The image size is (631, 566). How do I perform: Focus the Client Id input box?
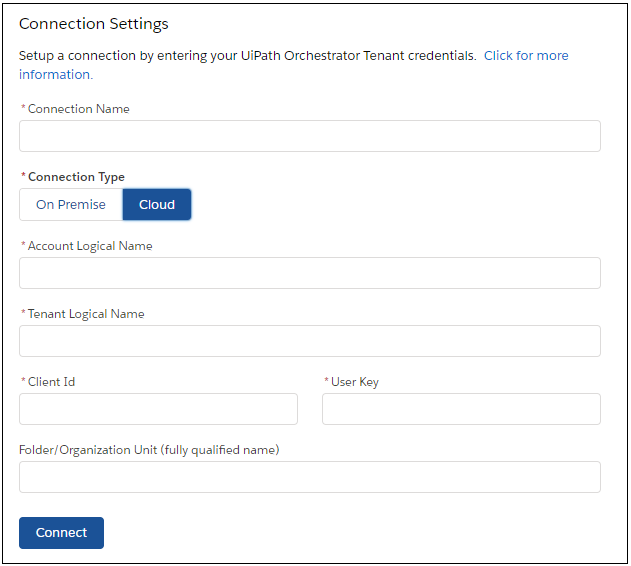pos(159,409)
